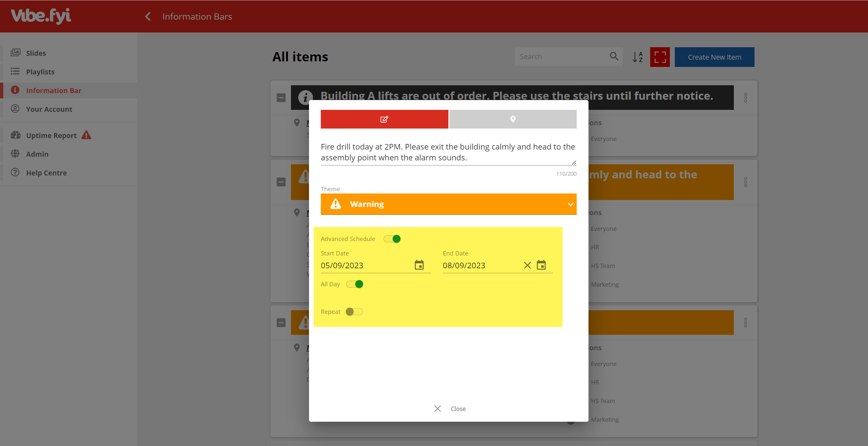This screenshot has height=446, width=868.
Task: Enable the Repeat switch
Action: coord(354,312)
